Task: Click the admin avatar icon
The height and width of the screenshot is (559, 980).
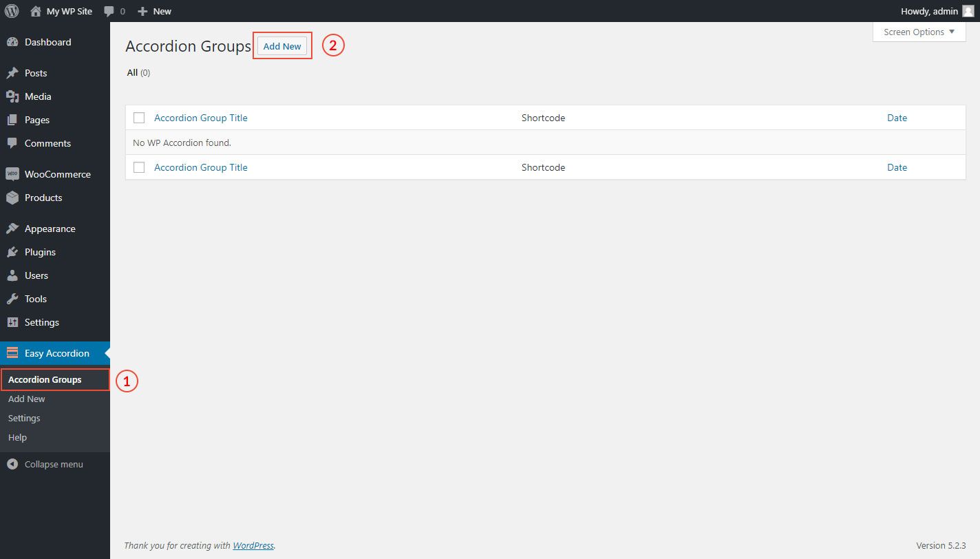Action: tap(968, 11)
